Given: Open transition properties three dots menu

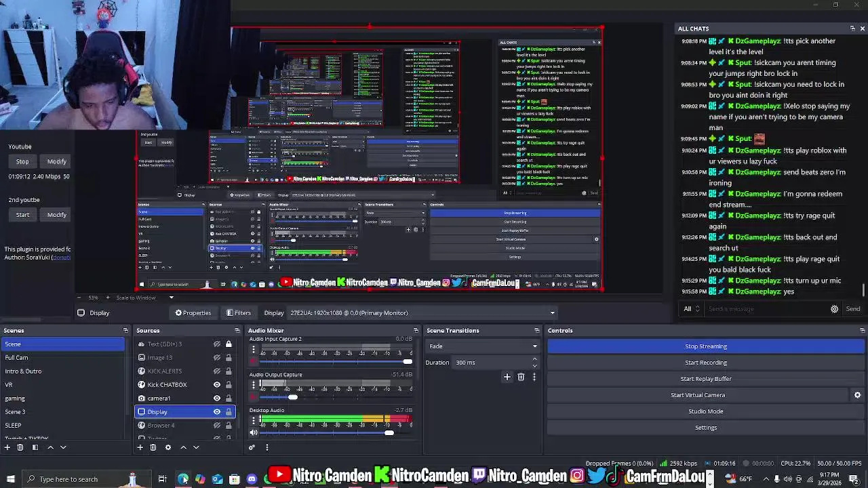Looking at the screenshot, I should tap(534, 377).
